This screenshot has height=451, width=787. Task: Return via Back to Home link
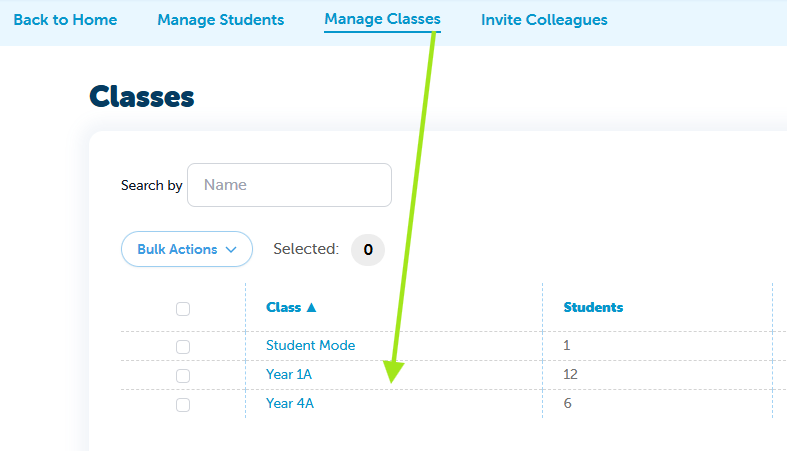coord(65,20)
